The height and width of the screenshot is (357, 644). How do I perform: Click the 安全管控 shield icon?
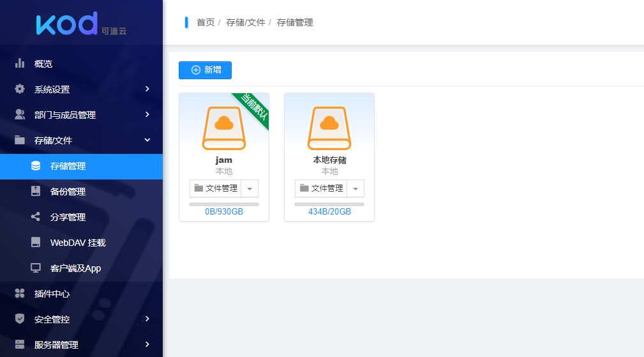click(x=20, y=319)
